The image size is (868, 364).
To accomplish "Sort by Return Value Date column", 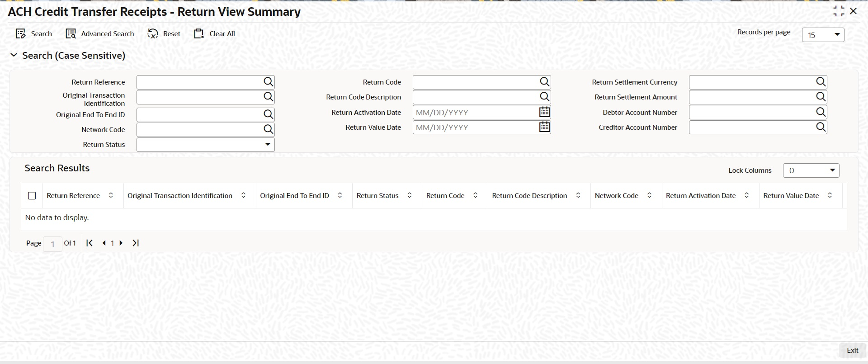I will [830, 195].
